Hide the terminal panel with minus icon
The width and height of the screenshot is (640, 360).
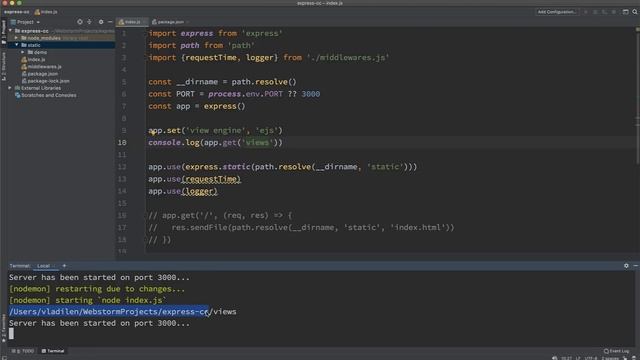tap(636, 266)
